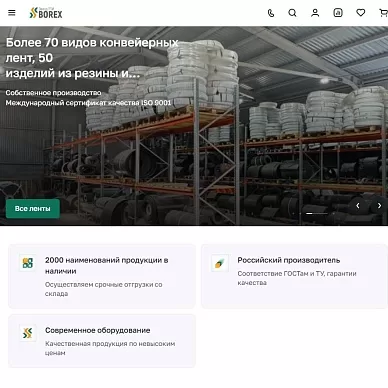The width and height of the screenshot is (388, 388).
Task: Open favorites heart icon
Action: [361, 13]
